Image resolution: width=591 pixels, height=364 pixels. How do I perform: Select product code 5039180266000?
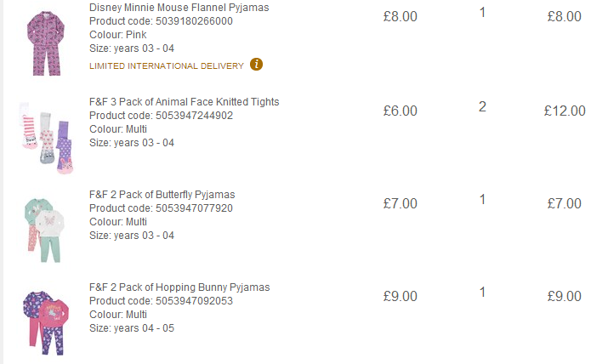coord(194,21)
